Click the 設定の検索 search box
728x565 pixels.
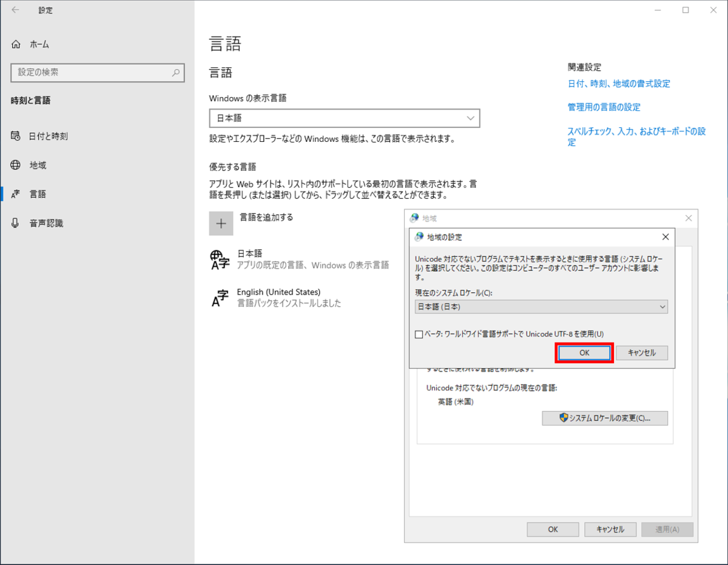click(98, 72)
